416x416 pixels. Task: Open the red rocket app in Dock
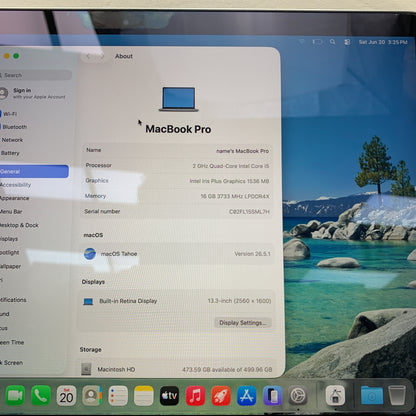tap(221, 395)
